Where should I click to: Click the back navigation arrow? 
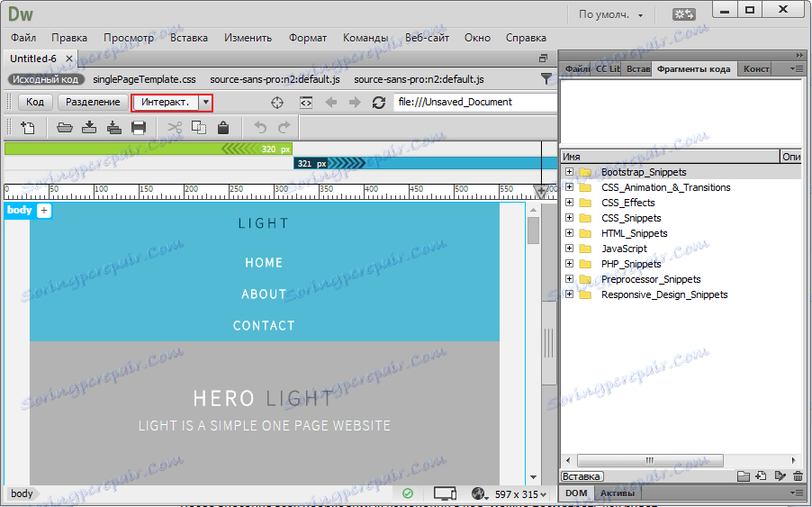click(331, 103)
